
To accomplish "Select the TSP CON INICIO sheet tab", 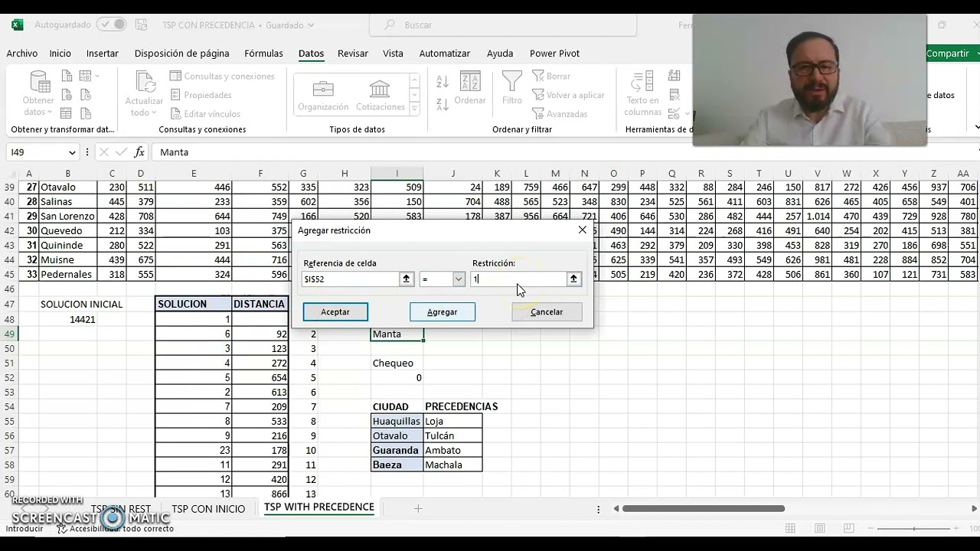I will (208, 509).
